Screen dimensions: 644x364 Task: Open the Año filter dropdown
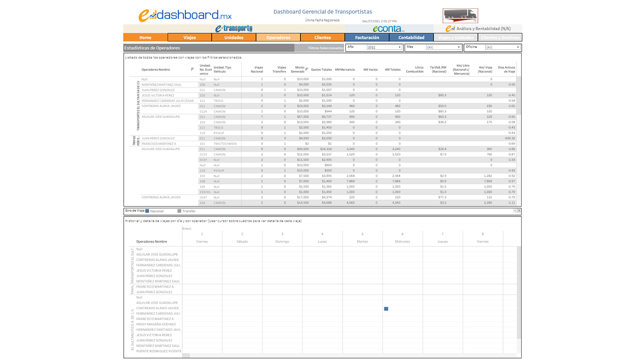click(399, 47)
